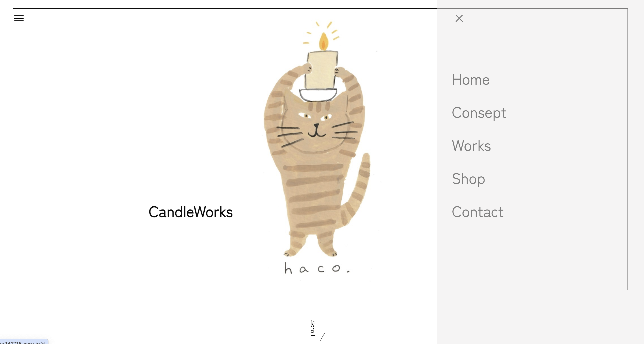644x344 pixels.
Task: Navigate to the Contact page
Action: [x=477, y=212]
